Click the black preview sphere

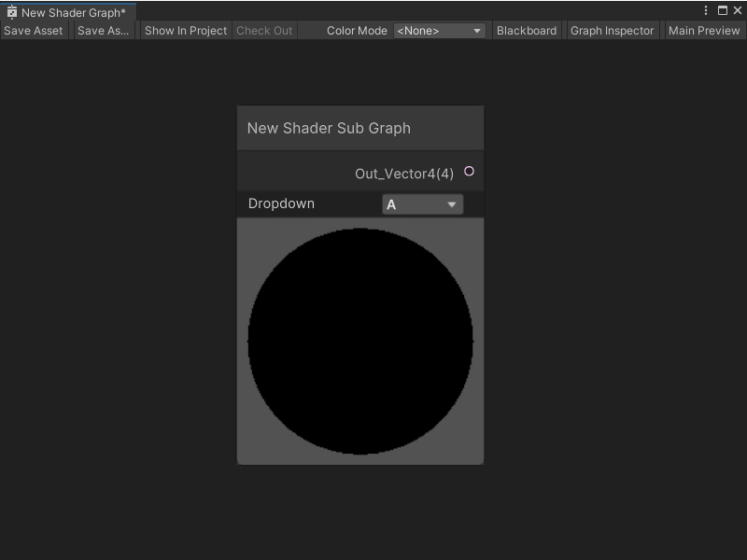tap(359, 341)
